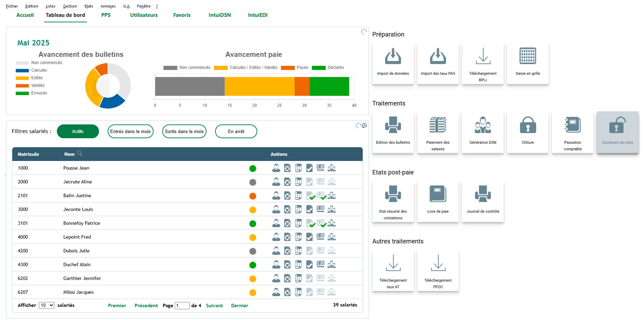Switch to the IntuiDSN tab

[219, 15]
